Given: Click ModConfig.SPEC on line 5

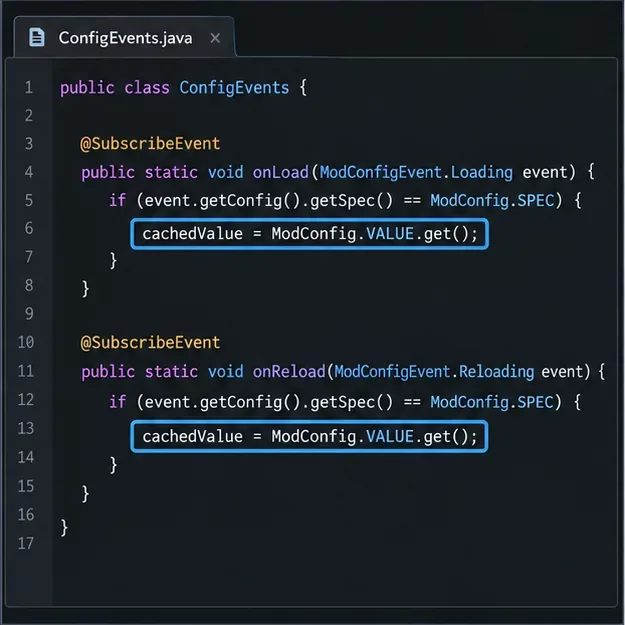Looking at the screenshot, I should (492, 200).
